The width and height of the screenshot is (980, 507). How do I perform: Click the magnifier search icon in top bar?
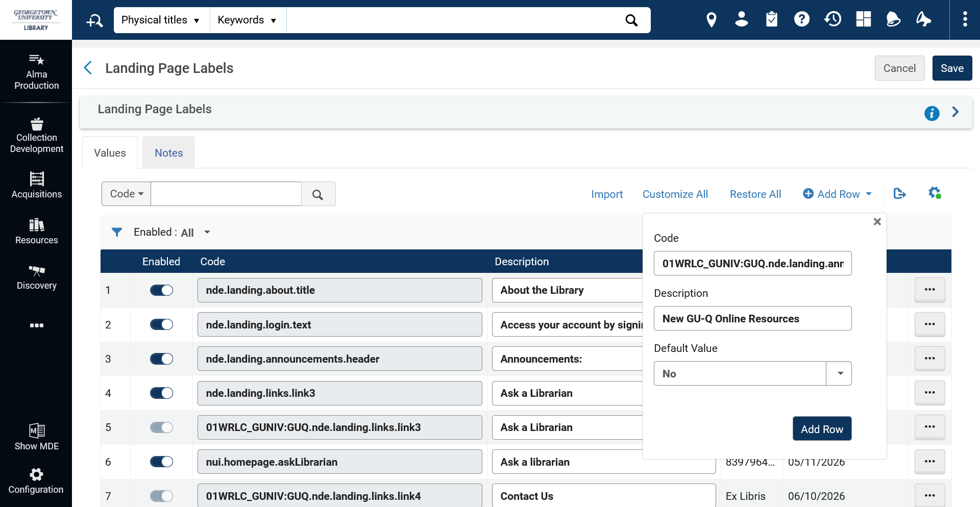(631, 20)
